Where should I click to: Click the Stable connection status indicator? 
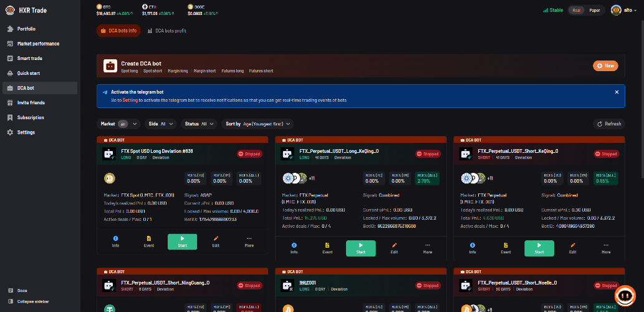coord(553,10)
